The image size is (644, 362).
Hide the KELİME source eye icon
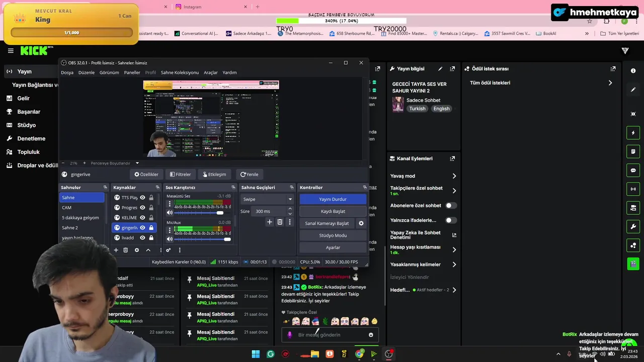pos(142,218)
